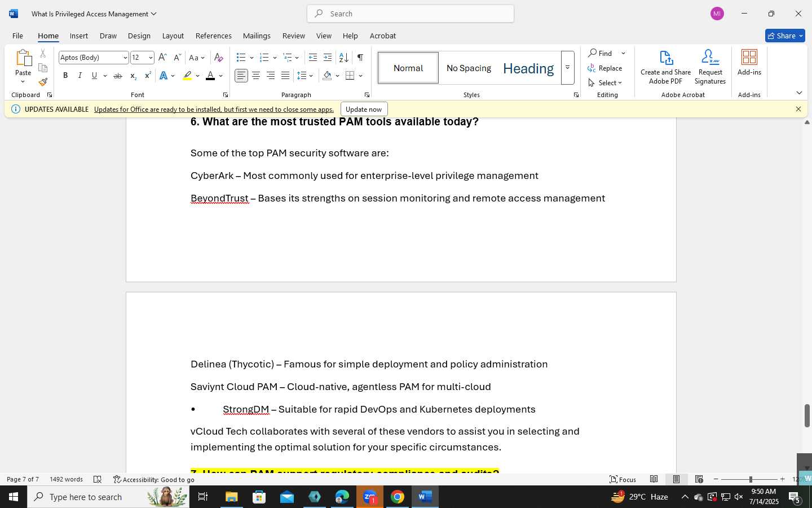The width and height of the screenshot is (812, 508).
Task: Open the Select dropdown in Editing
Action: 605,83
